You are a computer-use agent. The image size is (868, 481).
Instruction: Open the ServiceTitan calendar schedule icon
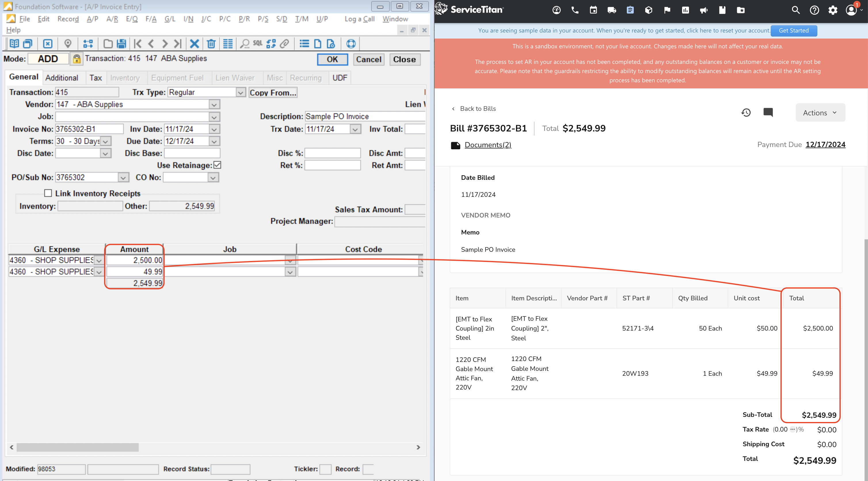593,10
